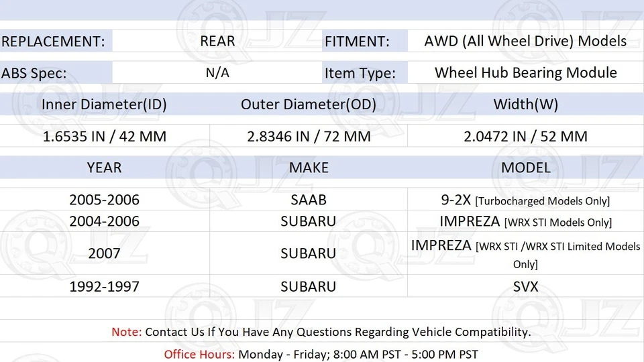The width and height of the screenshot is (644, 362).
Task: Select the '2005-2006' year cell
Action: [x=105, y=200]
